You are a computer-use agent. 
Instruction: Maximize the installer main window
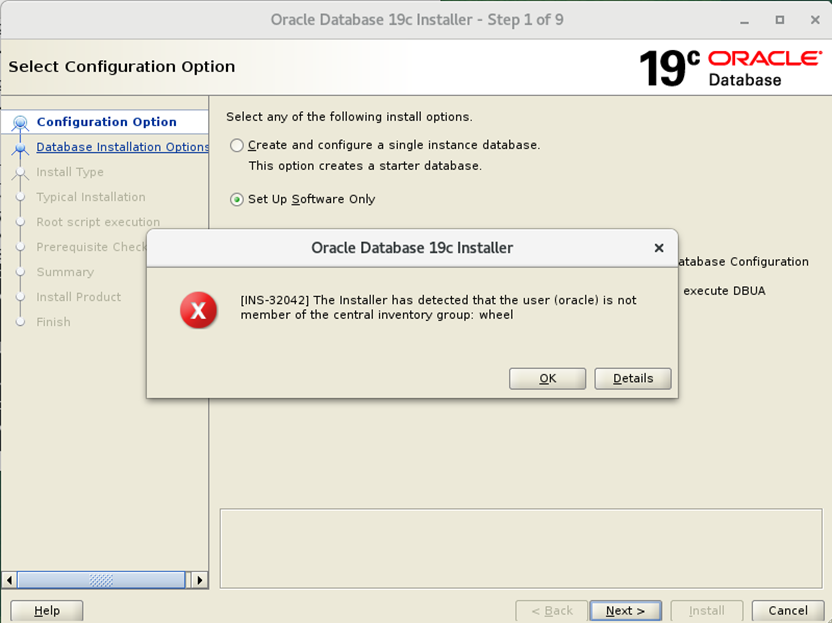(x=779, y=20)
